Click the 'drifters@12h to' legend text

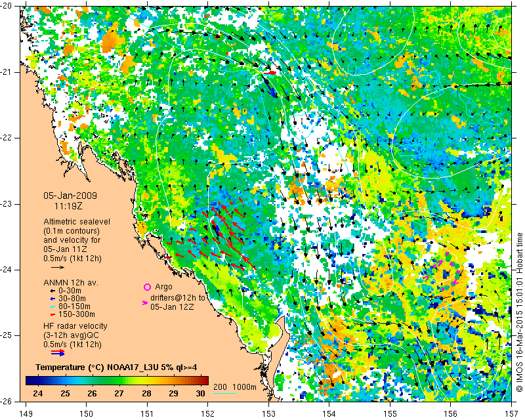[x=178, y=298]
